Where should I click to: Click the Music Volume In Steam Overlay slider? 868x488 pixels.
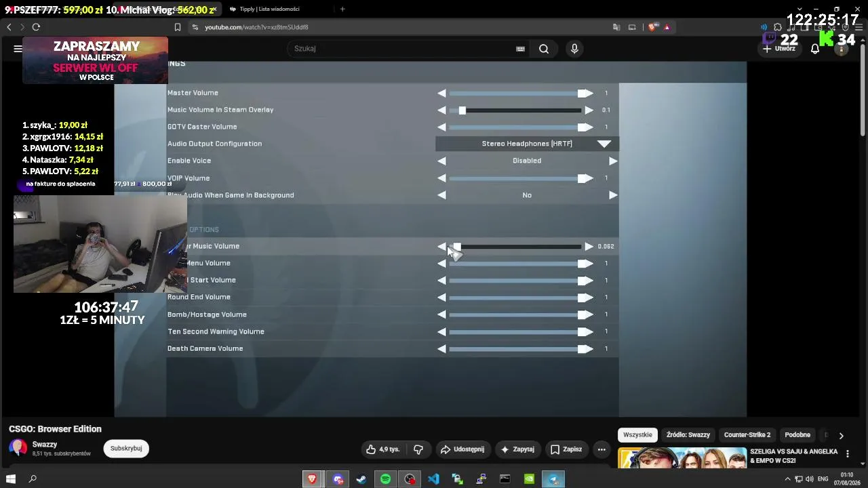515,110
